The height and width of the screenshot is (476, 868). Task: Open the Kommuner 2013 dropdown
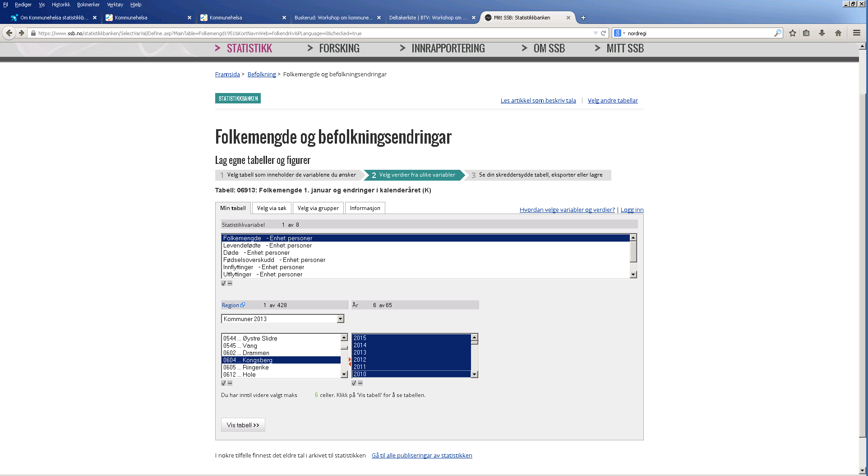[x=283, y=319]
